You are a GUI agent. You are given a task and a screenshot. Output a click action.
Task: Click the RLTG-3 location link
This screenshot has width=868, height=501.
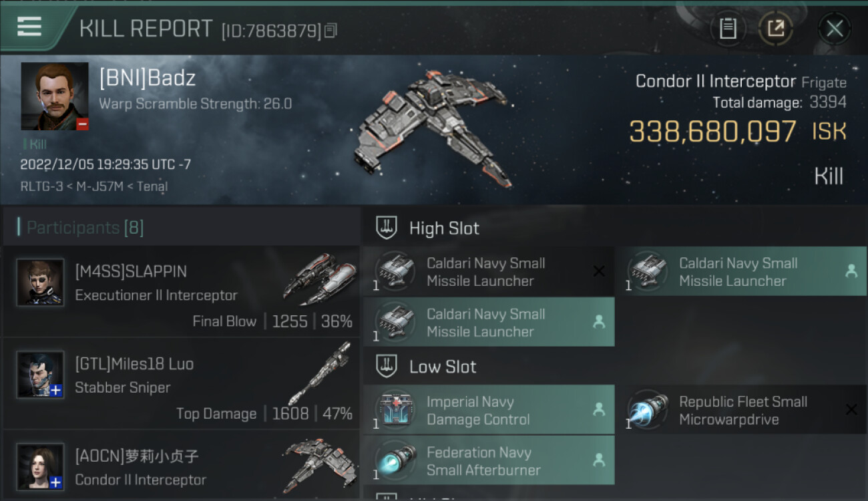(x=43, y=186)
